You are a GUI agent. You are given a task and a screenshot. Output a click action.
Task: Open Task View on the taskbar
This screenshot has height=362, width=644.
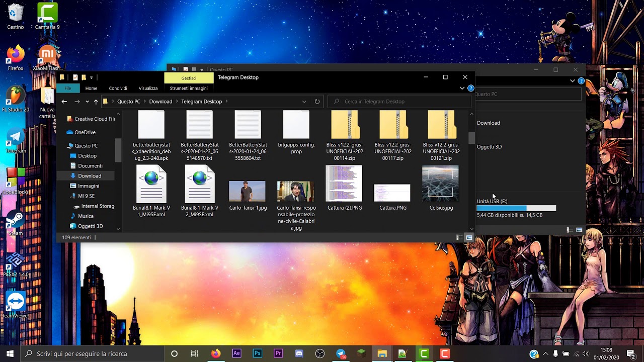coord(195,353)
